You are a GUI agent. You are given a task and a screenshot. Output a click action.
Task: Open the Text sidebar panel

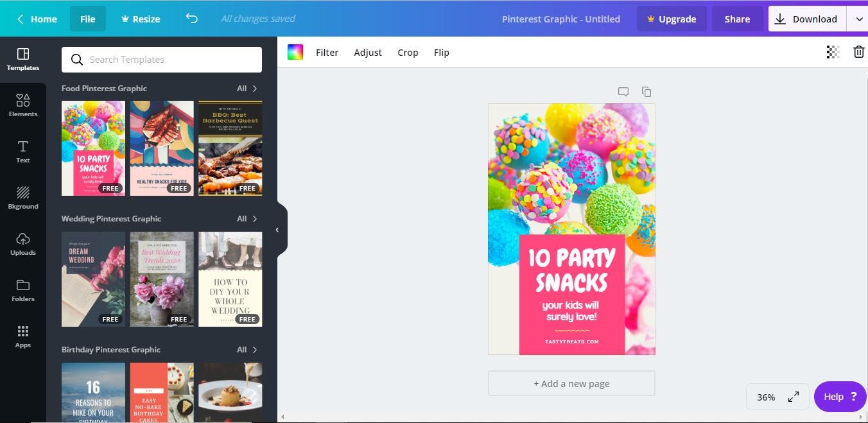click(23, 151)
